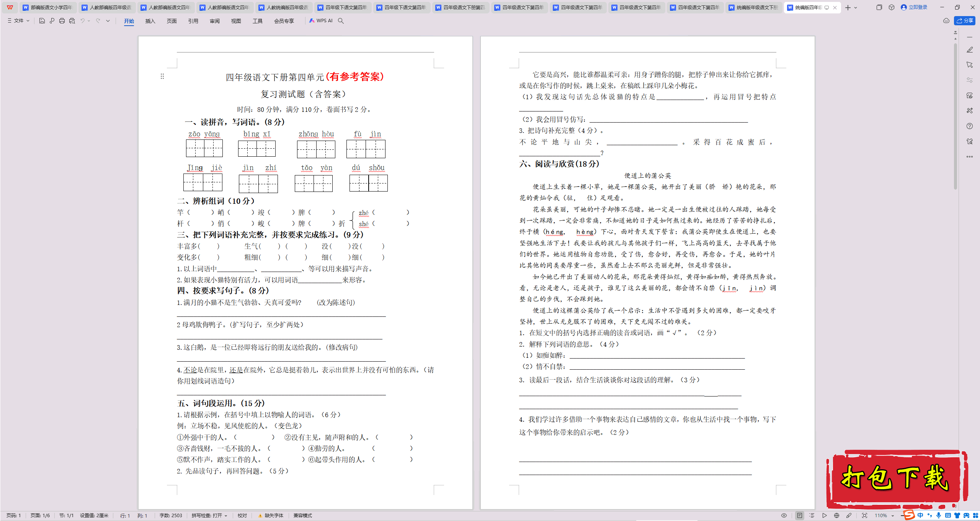Click the 立即登录 login button
980x521 pixels.
pyautogui.click(x=914, y=7)
